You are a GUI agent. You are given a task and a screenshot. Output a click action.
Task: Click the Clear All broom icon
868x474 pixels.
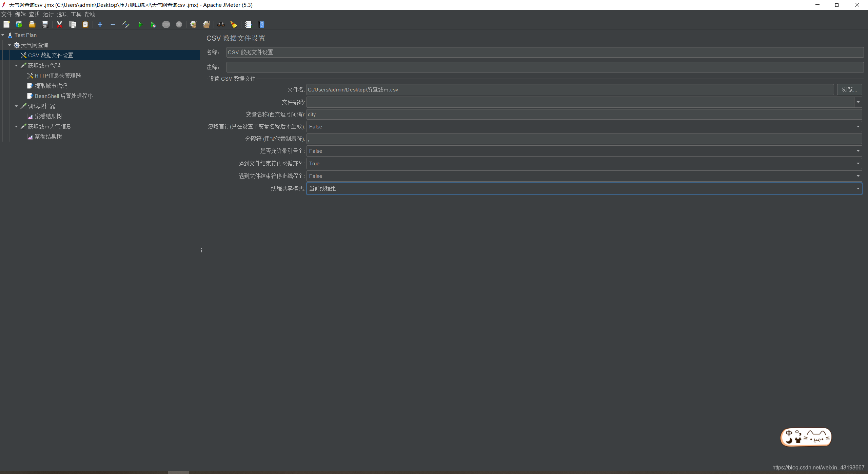pos(206,24)
